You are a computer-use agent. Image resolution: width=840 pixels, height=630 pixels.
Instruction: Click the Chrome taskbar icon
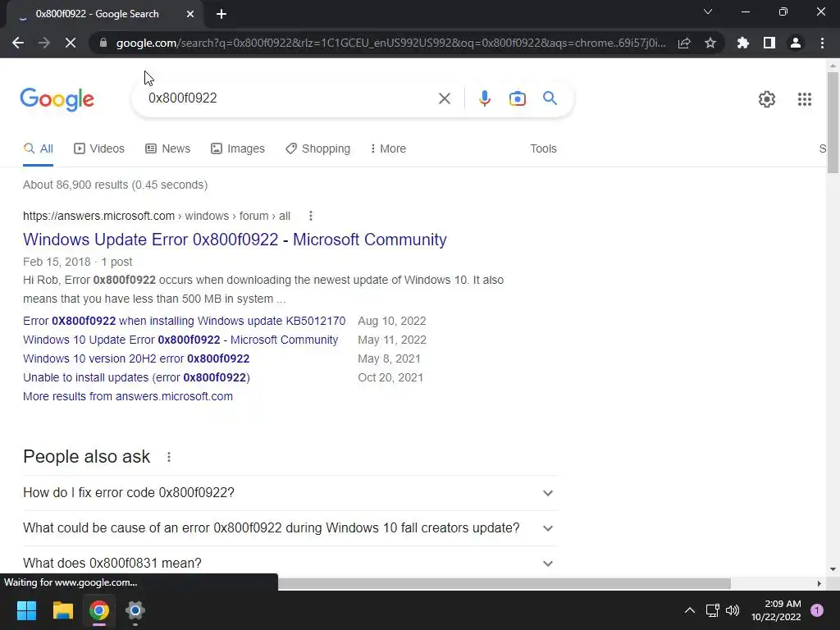coord(99,610)
